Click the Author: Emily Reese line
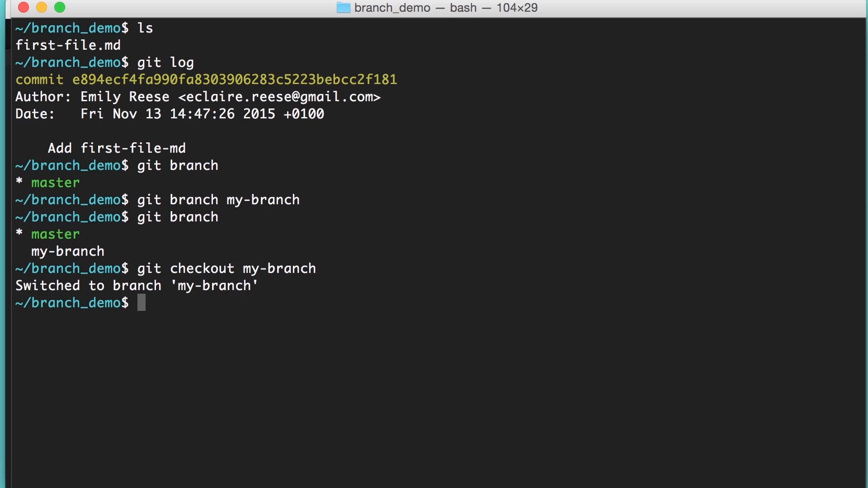Image resolution: width=868 pixels, height=488 pixels. (198, 97)
